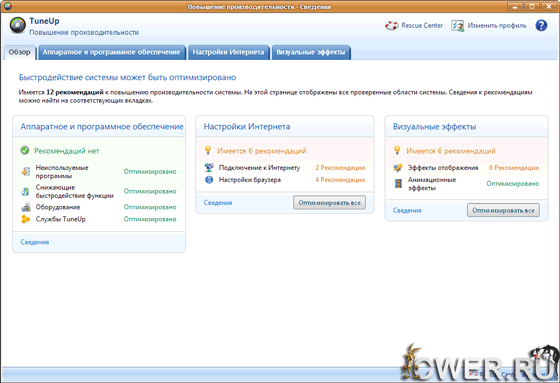Click lightbulb icon in Визуальные эффекты panel
Viewport: 560px width, 383px height.
click(397, 150)
